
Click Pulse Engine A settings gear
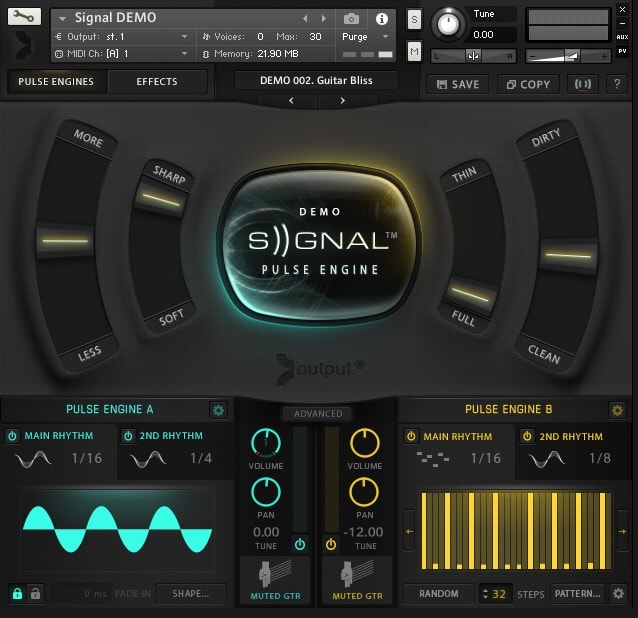point(218,410)
